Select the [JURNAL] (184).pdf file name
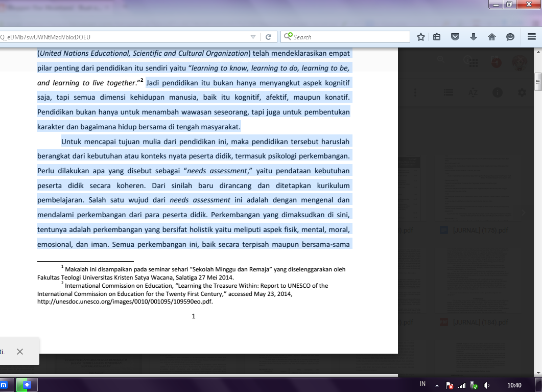 coord(481,322)
